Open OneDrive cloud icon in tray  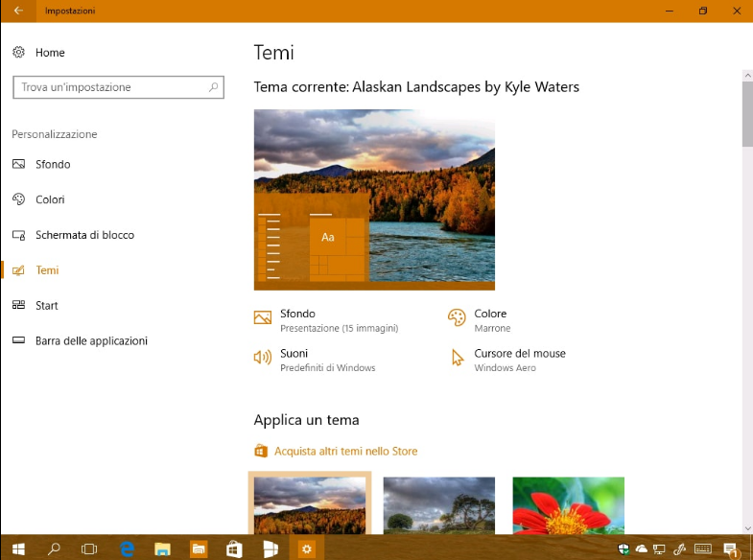tap(641, 548)
